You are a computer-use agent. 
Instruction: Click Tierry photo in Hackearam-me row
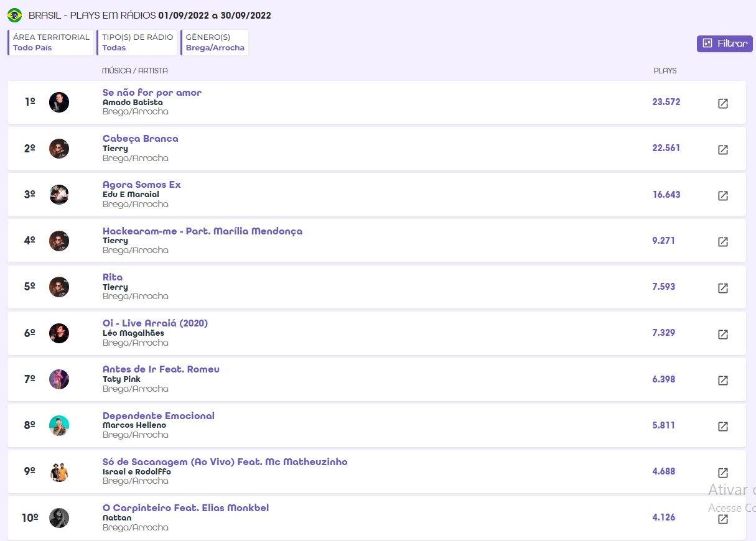tap(59, 241)
